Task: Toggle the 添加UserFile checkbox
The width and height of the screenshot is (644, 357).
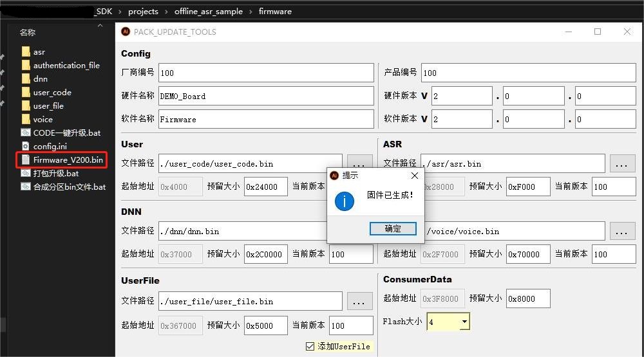Action: (310, 347)
